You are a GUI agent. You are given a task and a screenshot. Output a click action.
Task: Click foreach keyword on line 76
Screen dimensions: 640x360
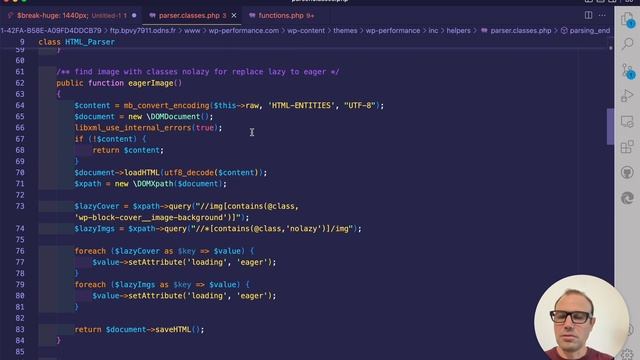(x=90, y=251)
